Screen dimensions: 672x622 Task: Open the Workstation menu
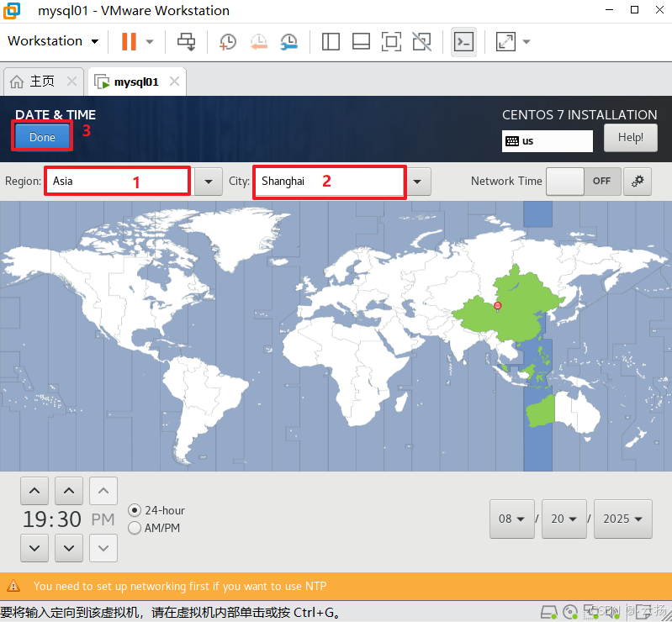(53, 41)
